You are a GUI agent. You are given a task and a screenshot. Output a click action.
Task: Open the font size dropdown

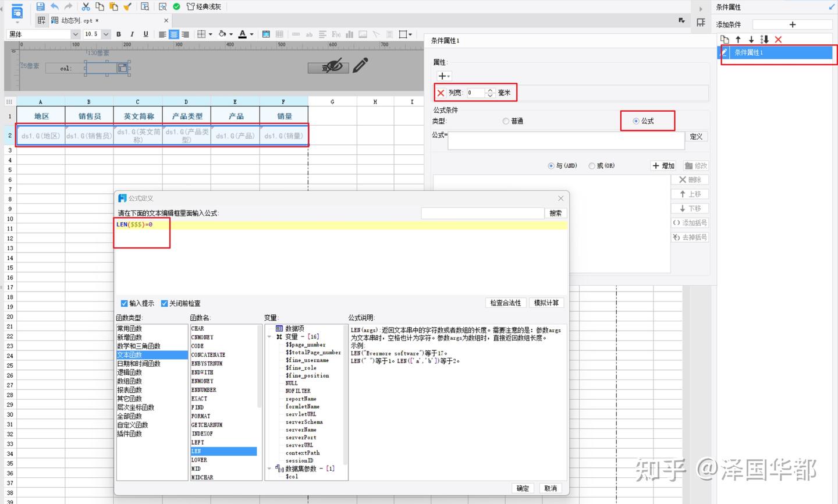pos(105,34)
